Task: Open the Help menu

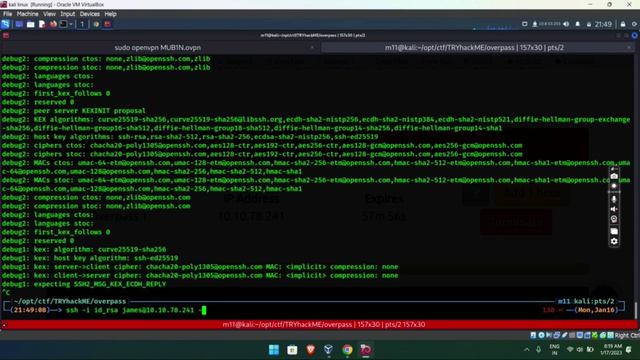Action: point(110,14)
